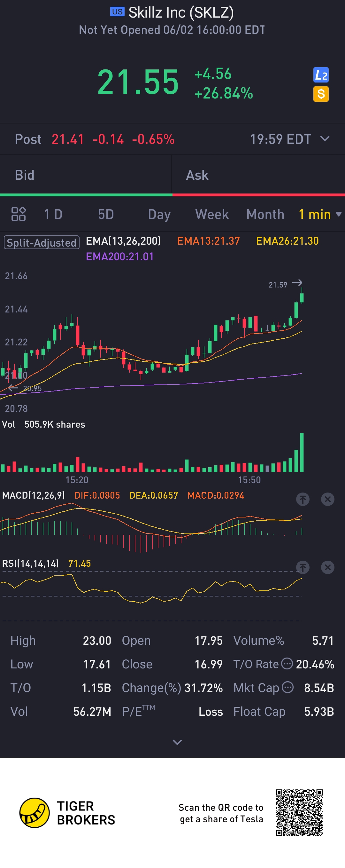Tap the US market flag badge
Image resolution: width=345 pixels, height=868 pixels.
(x=117, y=12)
